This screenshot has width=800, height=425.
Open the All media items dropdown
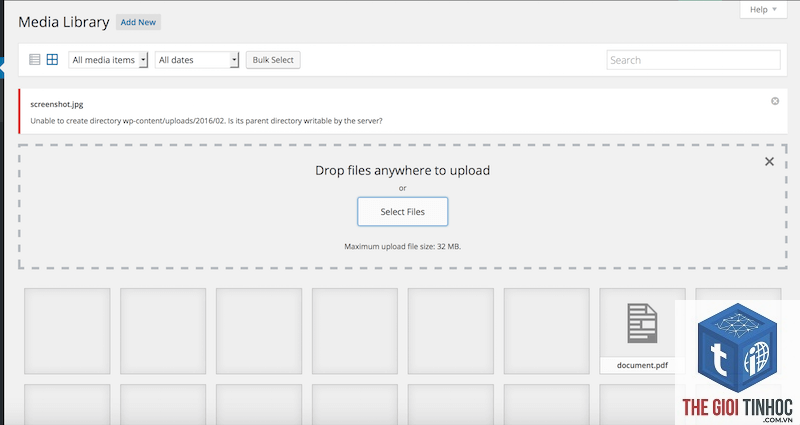pyautogui.click(x=108, y=60)
